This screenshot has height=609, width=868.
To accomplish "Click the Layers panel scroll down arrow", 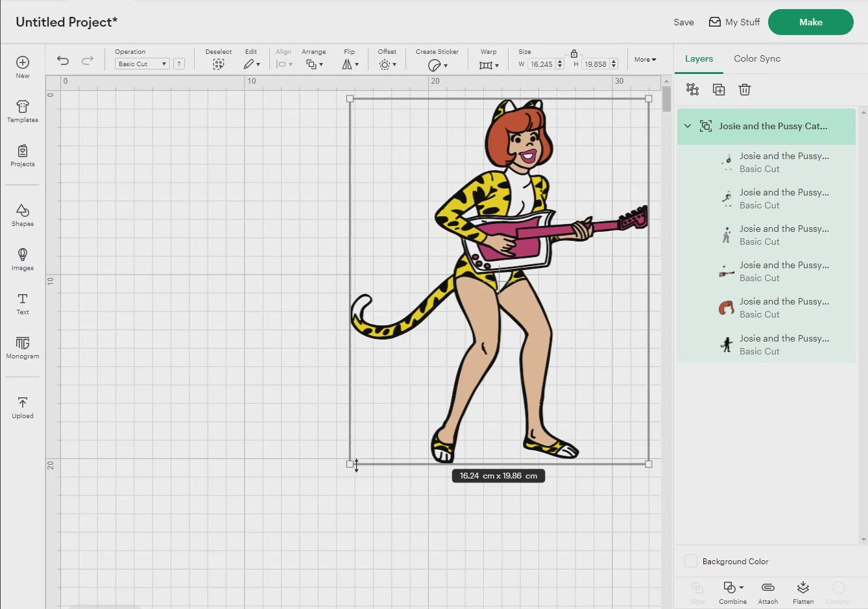I will click(x=863, y=540).
